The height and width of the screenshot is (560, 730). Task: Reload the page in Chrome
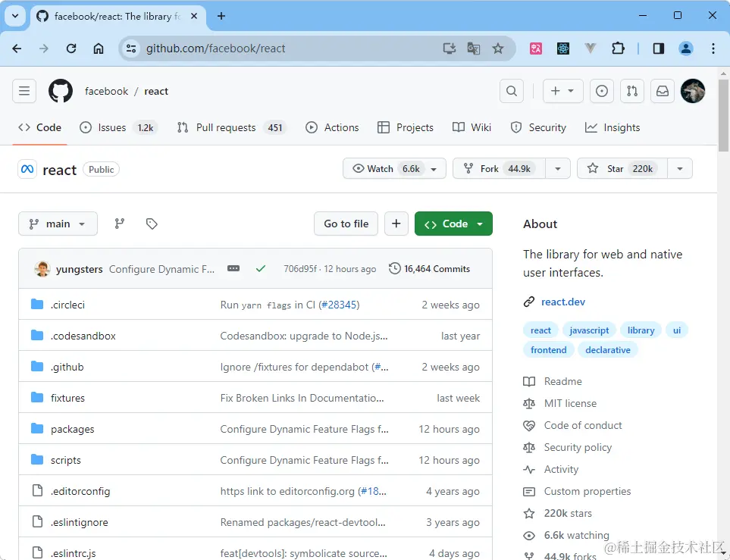71,48
